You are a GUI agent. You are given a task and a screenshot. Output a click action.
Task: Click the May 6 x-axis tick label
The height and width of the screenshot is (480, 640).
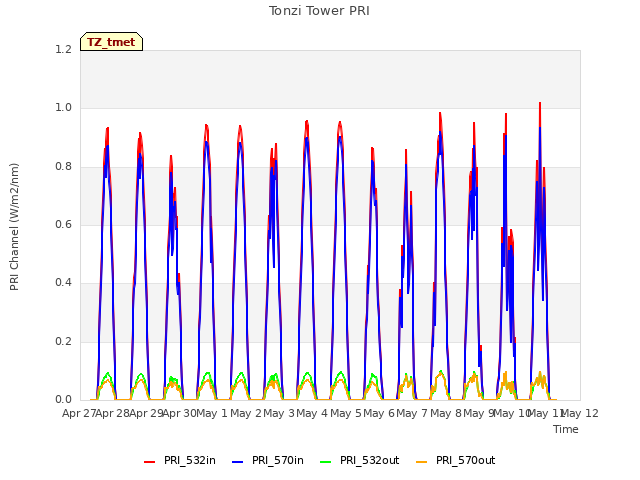coord(379,413)
